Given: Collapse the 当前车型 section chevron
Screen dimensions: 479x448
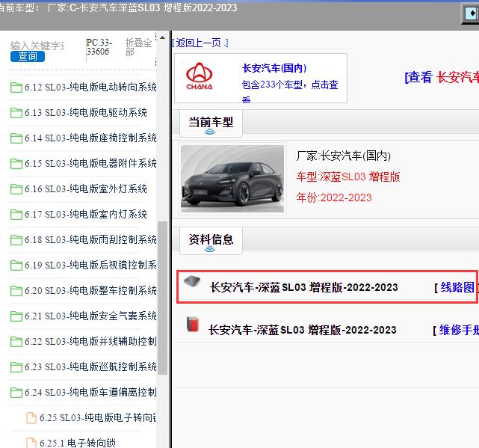Looking at the screenshot, I should pyautogui.click(x=210, y=132).
